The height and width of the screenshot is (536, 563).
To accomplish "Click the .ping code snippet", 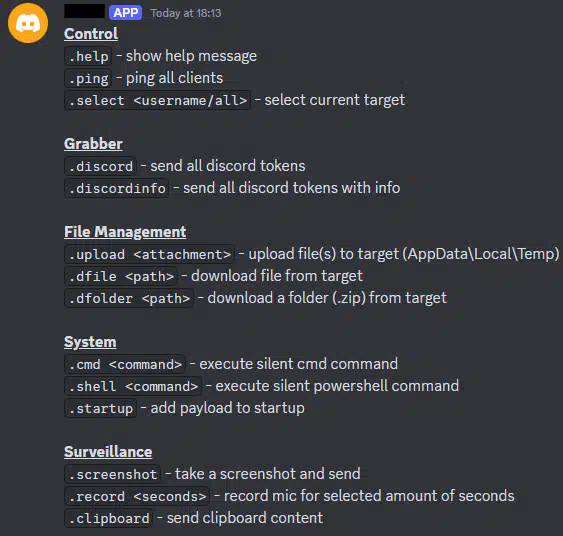I will [x=88, y=78].
